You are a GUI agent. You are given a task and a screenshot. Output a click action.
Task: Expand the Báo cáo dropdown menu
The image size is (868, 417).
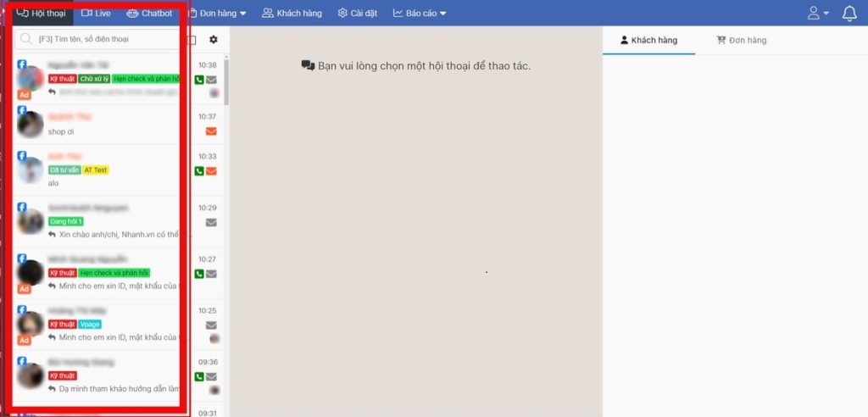[420, 14]
